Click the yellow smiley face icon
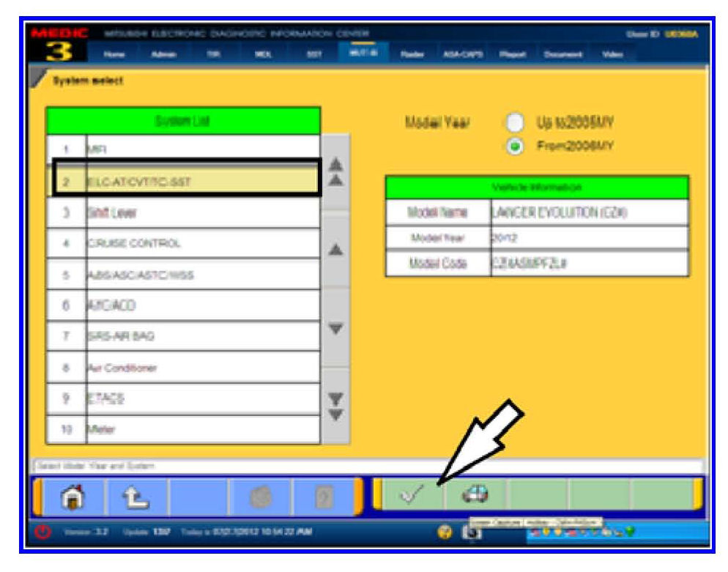This screenshot has height=572, width=728. pyautogui.click(x=443, y=532)
